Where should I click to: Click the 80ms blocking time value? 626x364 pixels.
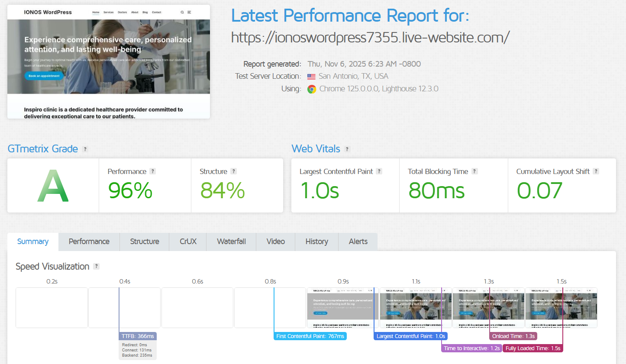pyautogui.click(x=436, y=191)
